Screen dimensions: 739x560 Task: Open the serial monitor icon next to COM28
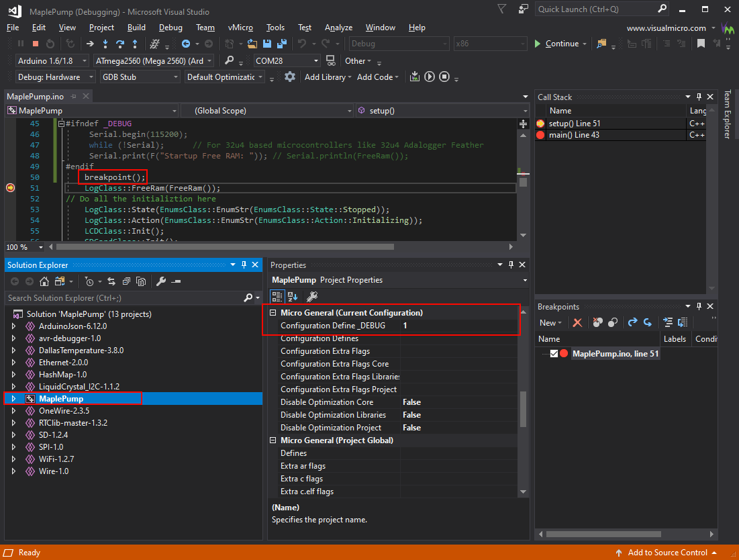(331, 61)
